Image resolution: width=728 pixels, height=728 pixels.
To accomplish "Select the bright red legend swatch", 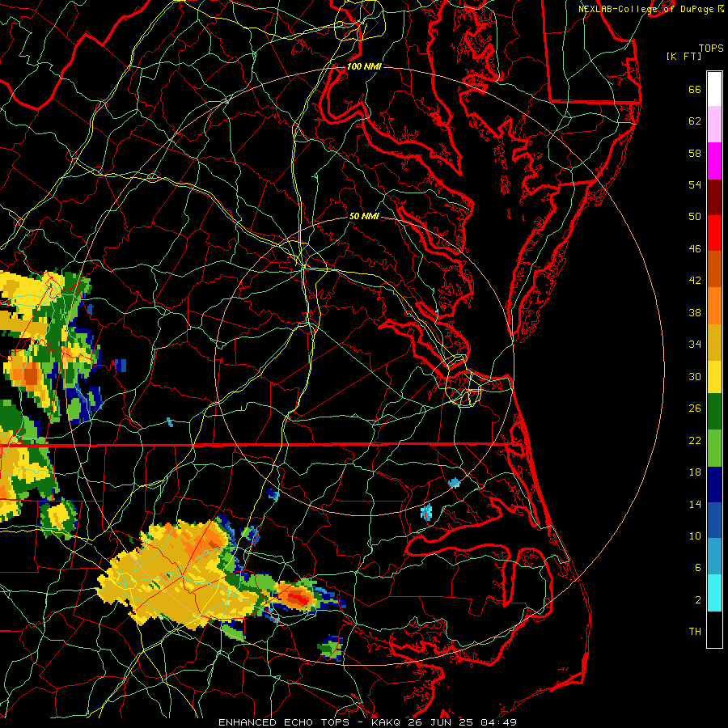I will click(714, 233).
